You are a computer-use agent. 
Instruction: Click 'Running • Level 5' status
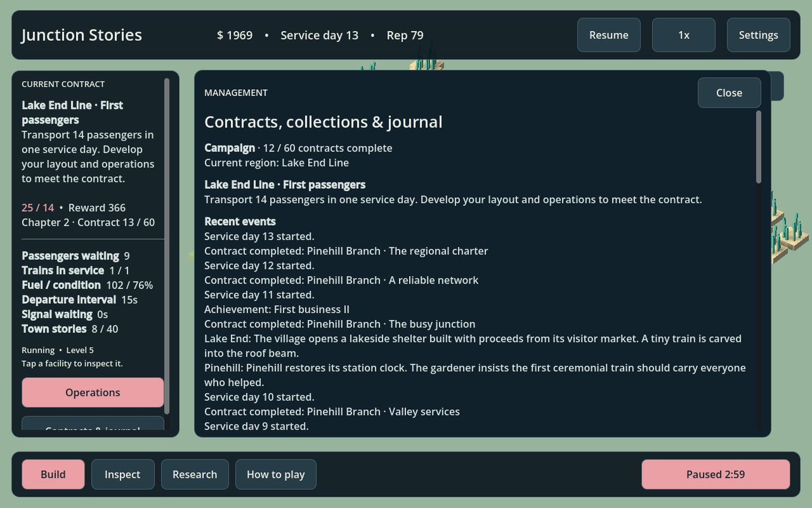58,350
